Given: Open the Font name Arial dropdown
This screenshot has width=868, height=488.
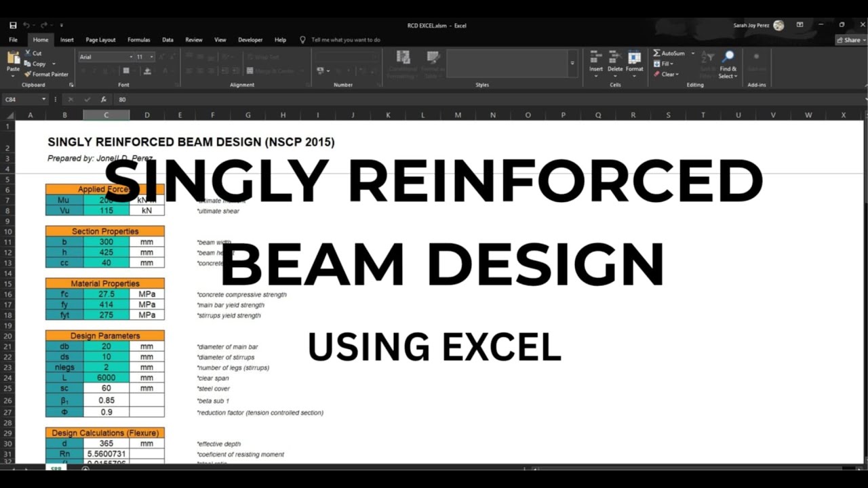Looking at the screenshot, I should click(131, 57).
